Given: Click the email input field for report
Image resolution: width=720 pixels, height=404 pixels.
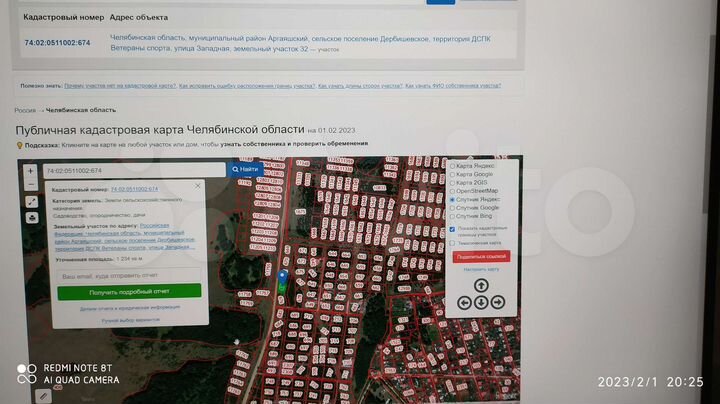Looking at the screenshot, I should click(128, 276).
